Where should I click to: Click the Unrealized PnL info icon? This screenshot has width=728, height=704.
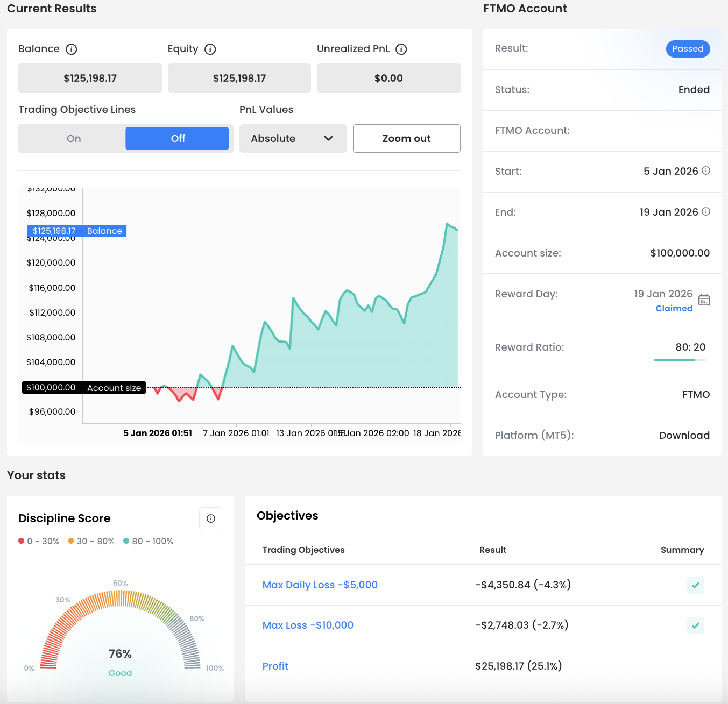tap(401, 49)
